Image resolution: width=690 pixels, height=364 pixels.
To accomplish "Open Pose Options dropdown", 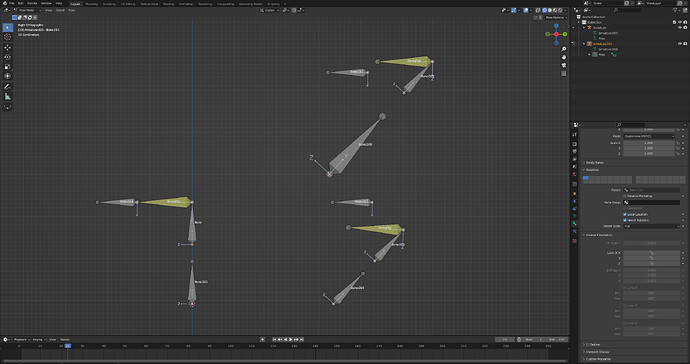I will point(556,18).
